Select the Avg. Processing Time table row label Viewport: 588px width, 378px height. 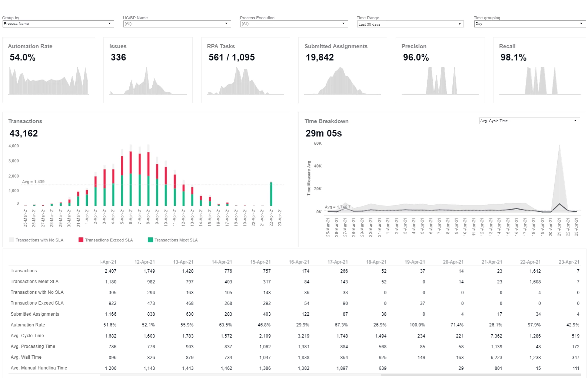click(x=33, y=346)
